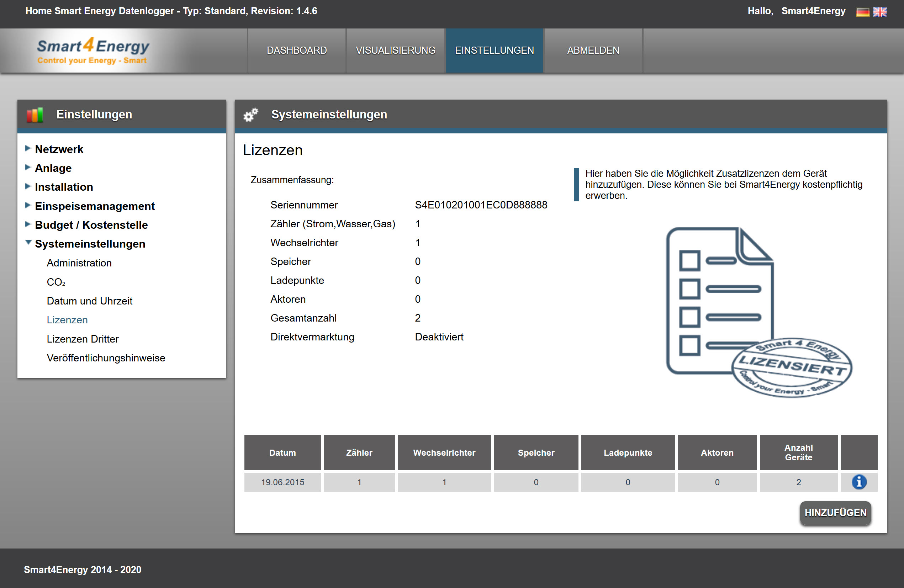Click the Zähler column header
904x588 pixels.
[x=359, y=452]
